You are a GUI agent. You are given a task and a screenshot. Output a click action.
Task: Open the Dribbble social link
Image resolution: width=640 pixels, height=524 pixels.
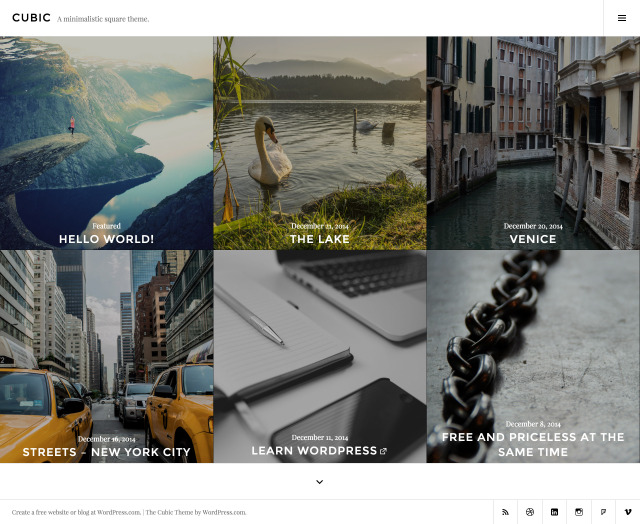[x=530, y=512]
